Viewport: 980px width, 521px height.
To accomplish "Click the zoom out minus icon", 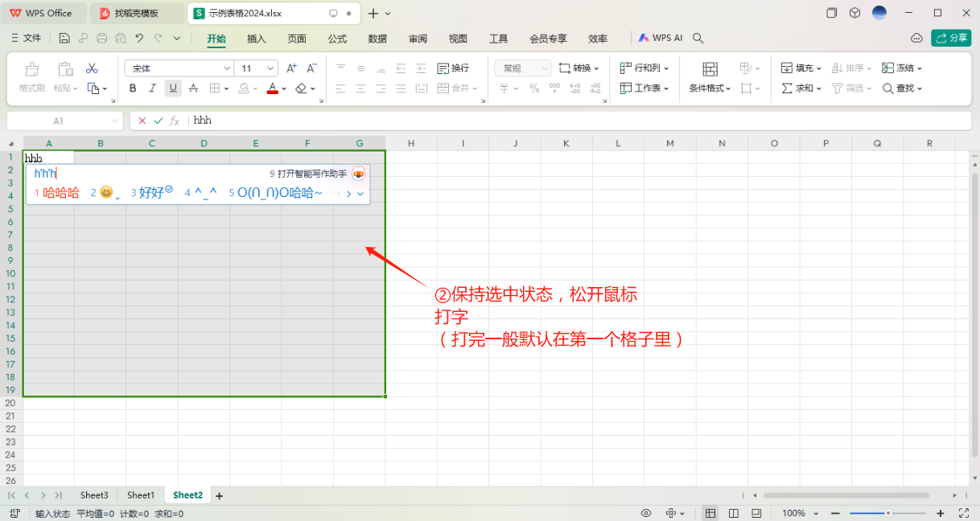I will pyautogui.click(x=835, y=513).
